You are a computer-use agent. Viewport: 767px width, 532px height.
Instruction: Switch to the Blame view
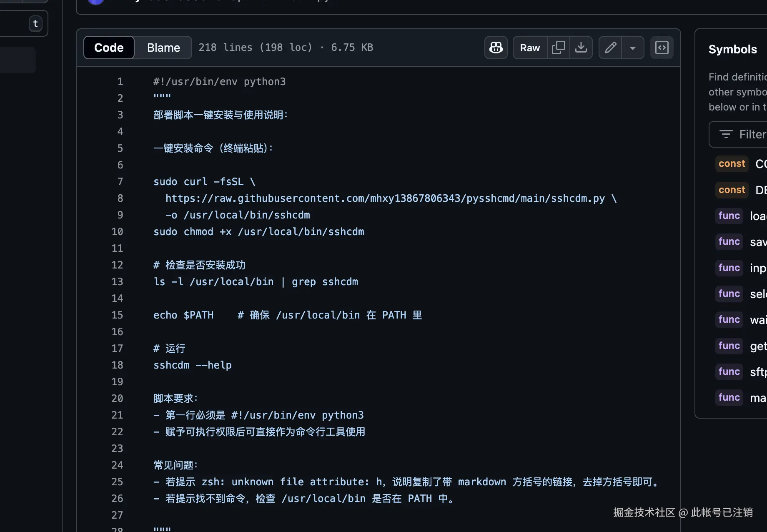click(x=163, y=47)
